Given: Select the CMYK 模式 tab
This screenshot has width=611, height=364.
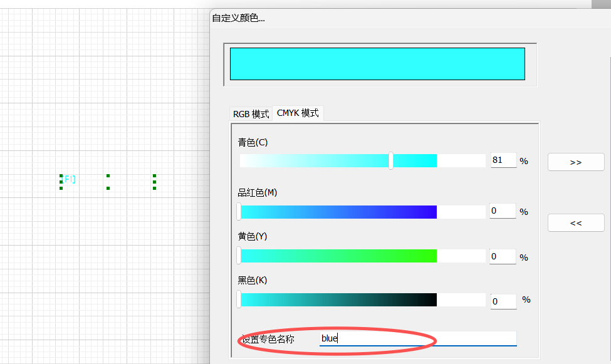Looking at the screenshot, I should (297, 113).
